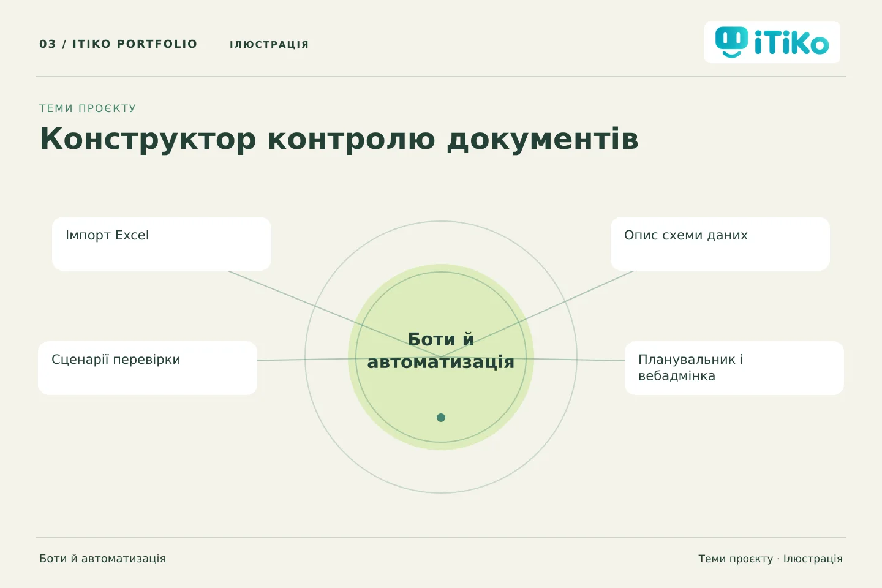Select the "Опис схеми даних" card
Viewport: 882px width, 588px height.
[x=720, y=244]
